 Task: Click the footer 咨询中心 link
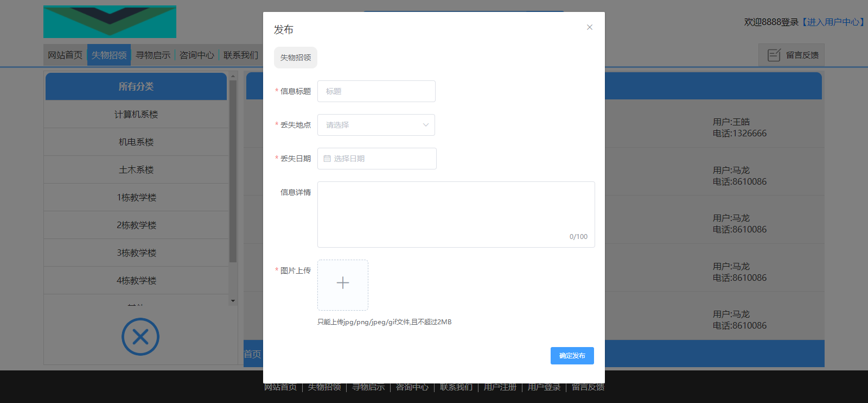412,387
